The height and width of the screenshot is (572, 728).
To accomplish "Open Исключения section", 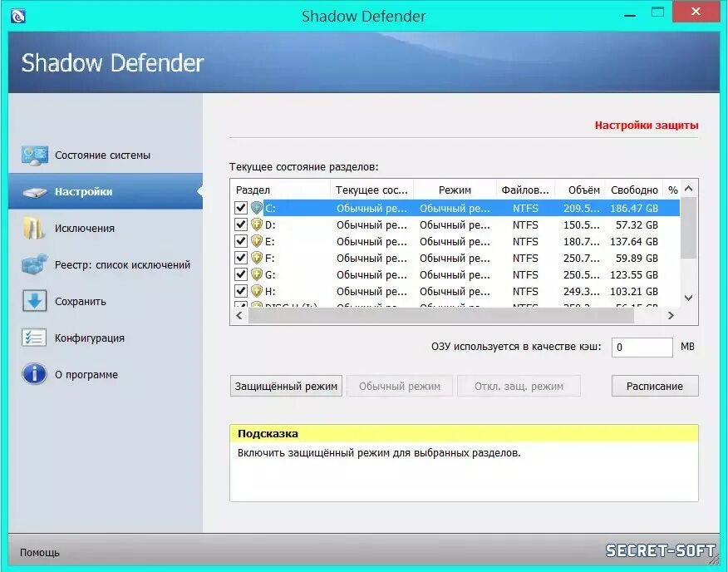I will [x=106, y=228].
